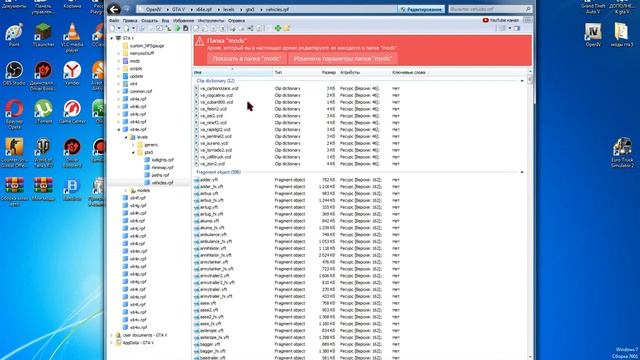This screenshot has width=640, height=360.
Task: Collapse the Fragment object group
Action: pos(522,172)
